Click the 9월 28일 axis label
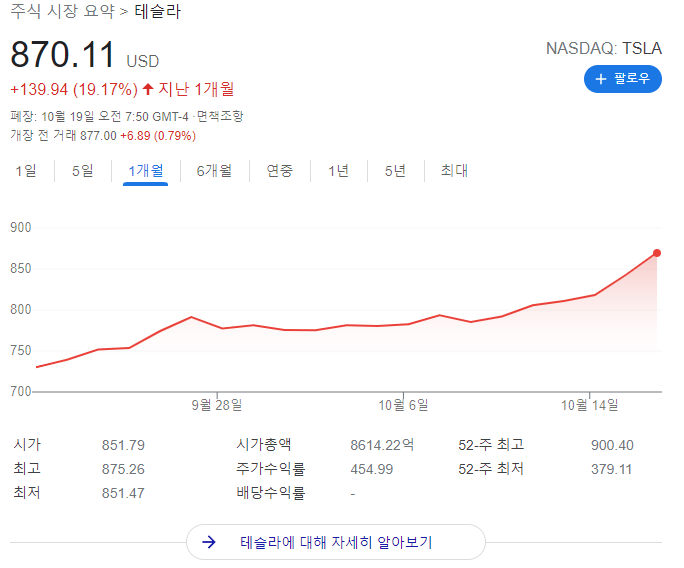Viewport: 684px width, 568px height. click(x=217, y=405)
